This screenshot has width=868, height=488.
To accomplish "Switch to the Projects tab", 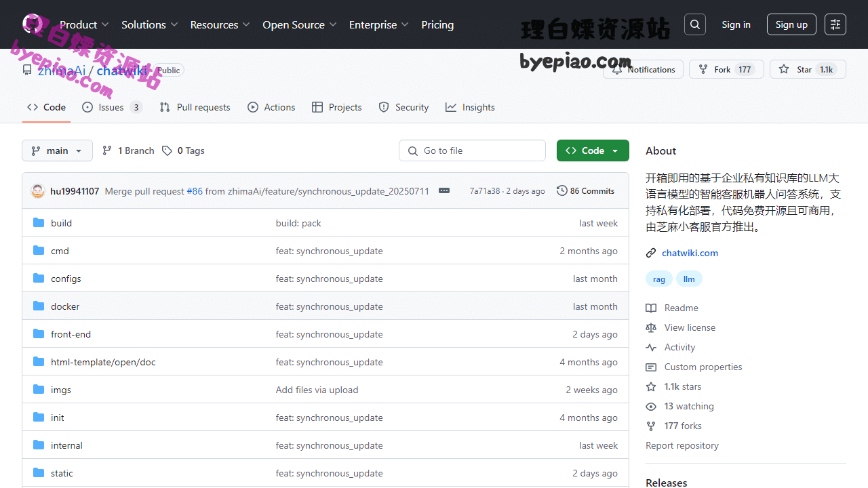I will coord(337,107).
